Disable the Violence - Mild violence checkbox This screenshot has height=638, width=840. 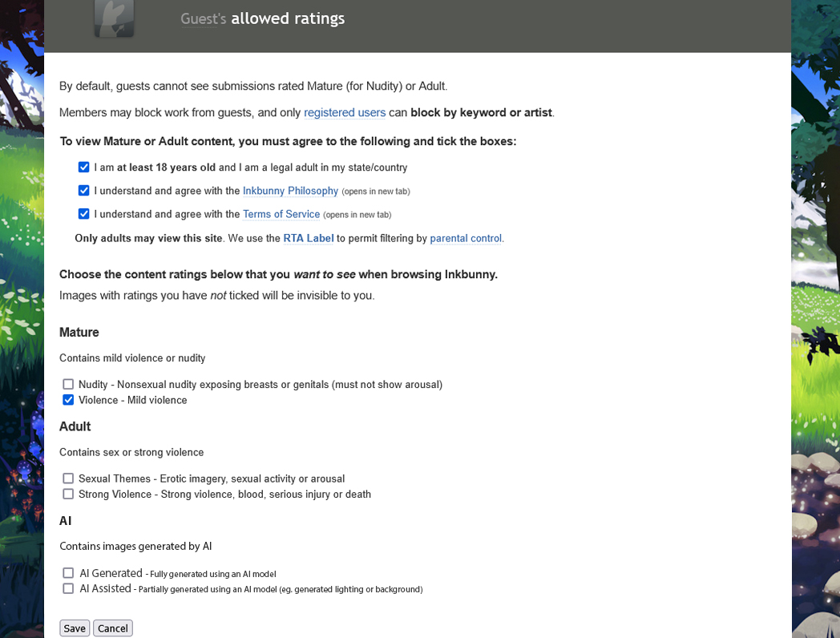coord(68,400)
